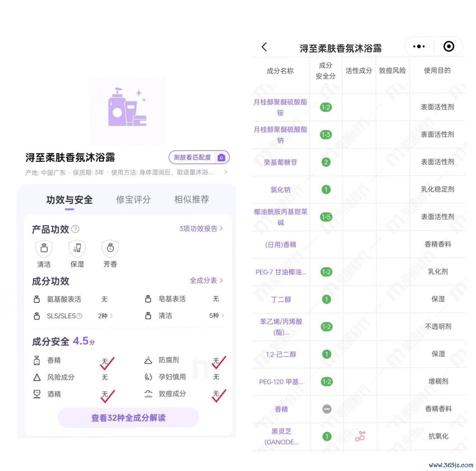
Task: Tap the 氨基酸表活 bottle icon
Action: coord(37,299)
